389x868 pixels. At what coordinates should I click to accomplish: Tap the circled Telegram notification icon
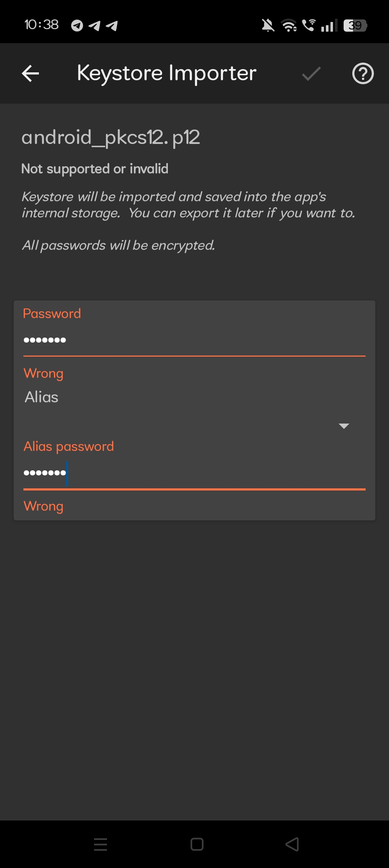point(77,26)
